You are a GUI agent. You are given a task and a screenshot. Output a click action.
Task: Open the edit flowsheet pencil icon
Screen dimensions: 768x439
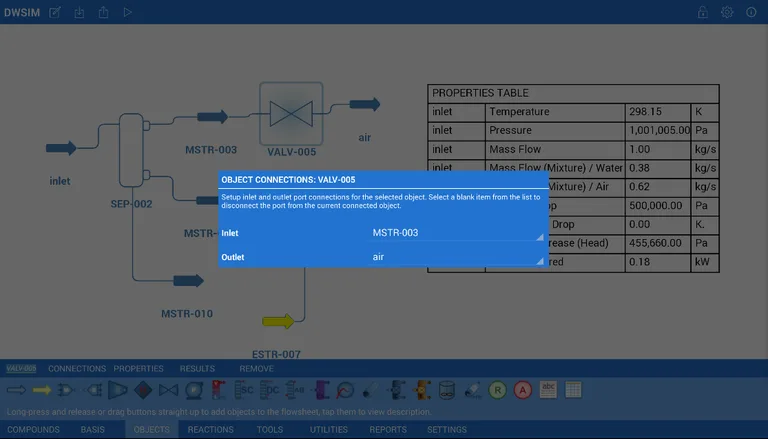(55, 12)
